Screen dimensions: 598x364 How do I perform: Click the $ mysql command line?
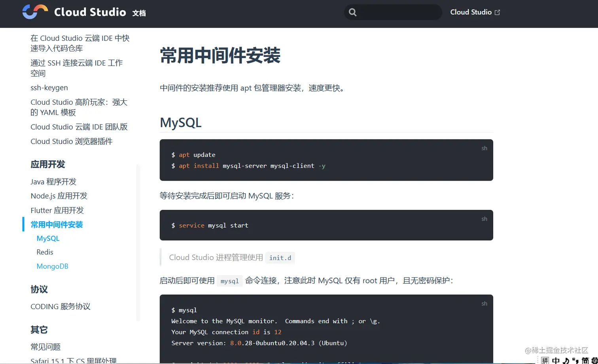pyautogui.click(x=184, y=310)
